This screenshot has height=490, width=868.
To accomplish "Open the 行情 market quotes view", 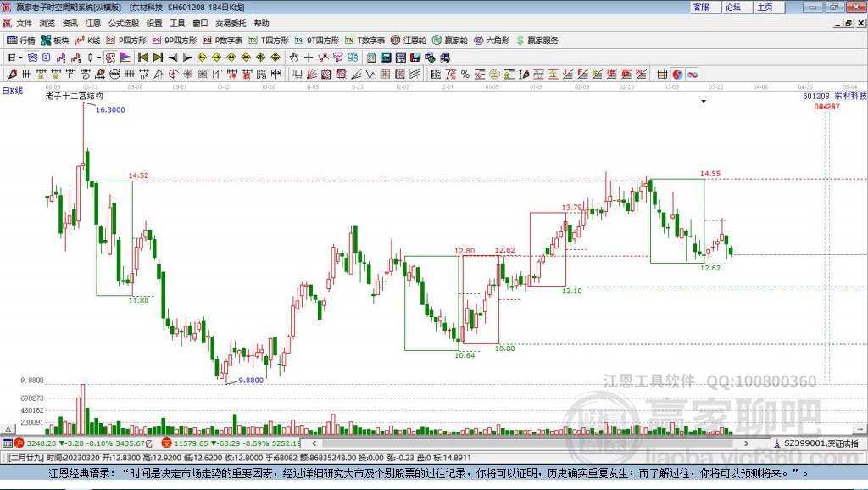I will (20, 41).
